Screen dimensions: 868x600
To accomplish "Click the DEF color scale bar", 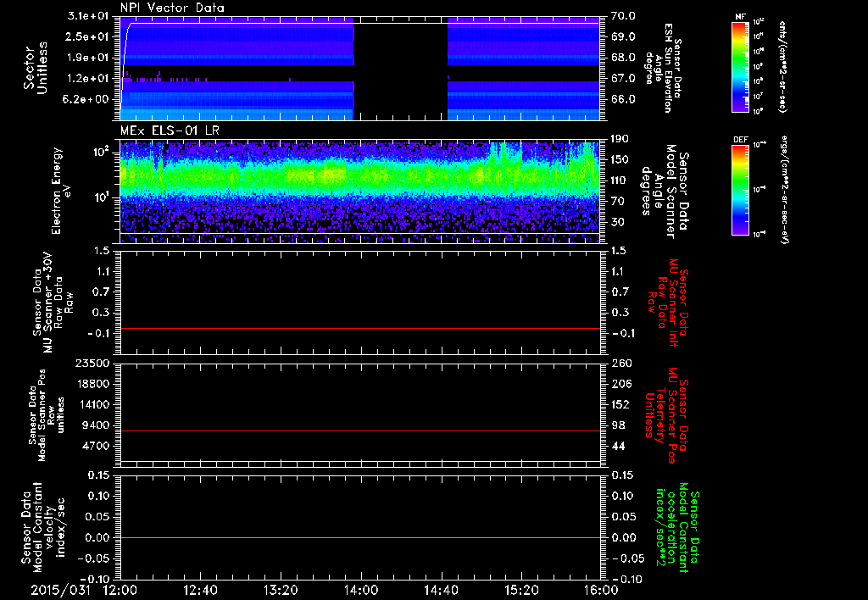I will (740, 189).
